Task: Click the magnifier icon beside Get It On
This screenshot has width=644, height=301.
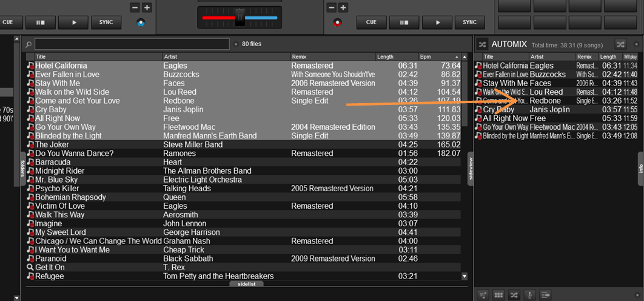Action: (x=30, y=267)
